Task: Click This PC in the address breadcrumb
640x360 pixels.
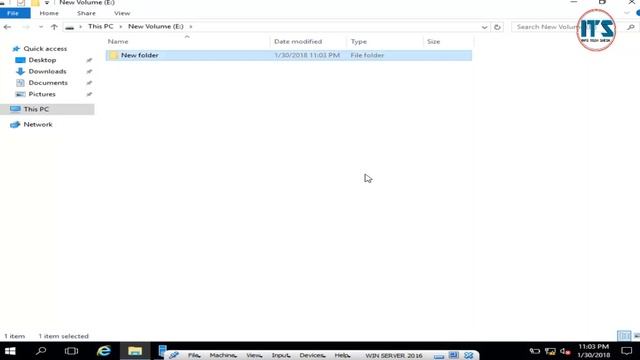Action: 100,27
